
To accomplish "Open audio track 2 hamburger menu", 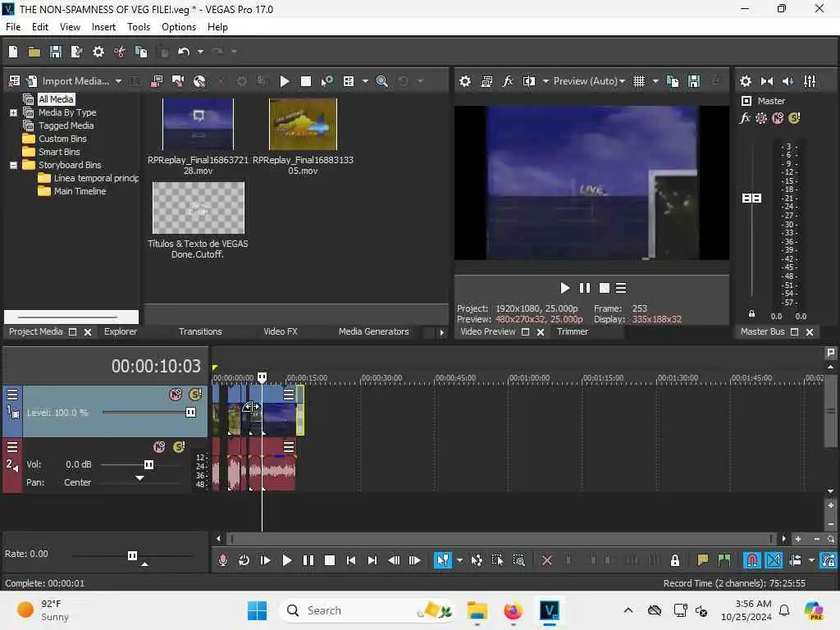I will 12,447.
